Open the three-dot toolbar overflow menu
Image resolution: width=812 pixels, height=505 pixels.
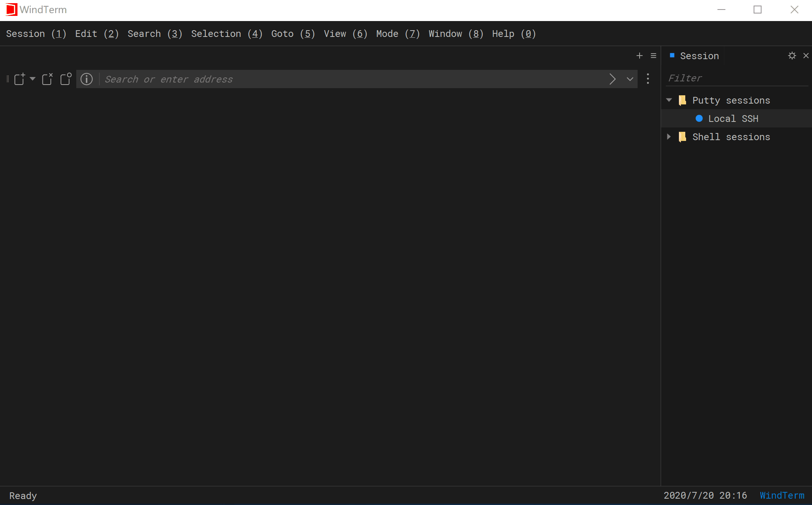(648, 79)
